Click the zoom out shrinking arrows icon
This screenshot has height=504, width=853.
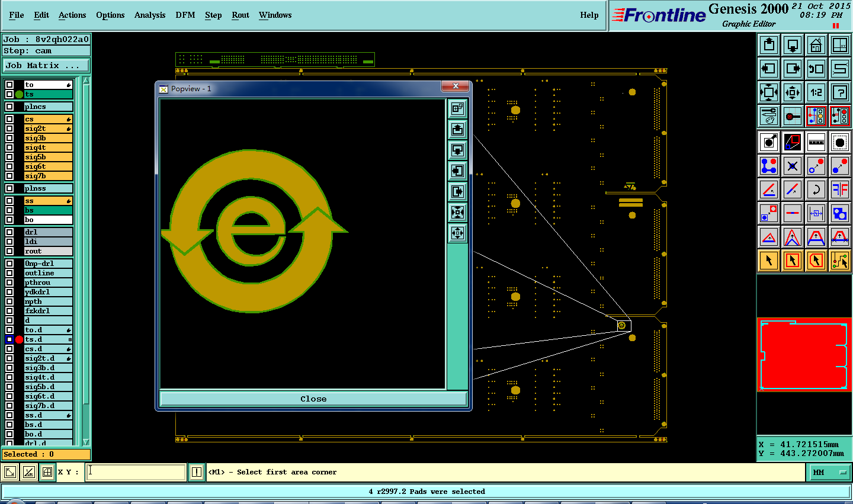[793, 92]
